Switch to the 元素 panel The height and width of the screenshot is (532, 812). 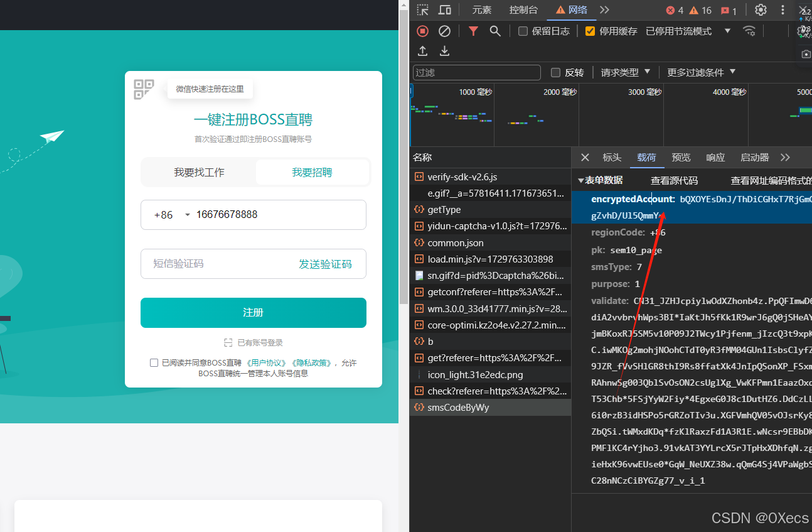(x=482, y=10)
